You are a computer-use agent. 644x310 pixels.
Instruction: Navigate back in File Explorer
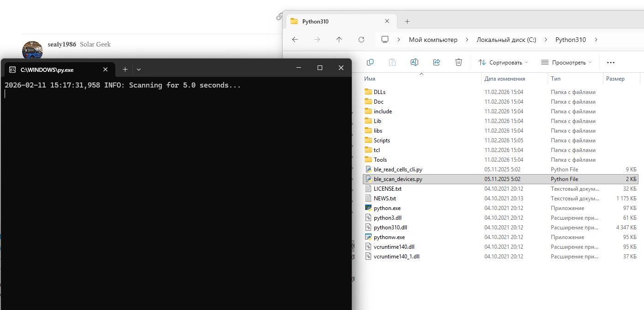tap(295, 40)
